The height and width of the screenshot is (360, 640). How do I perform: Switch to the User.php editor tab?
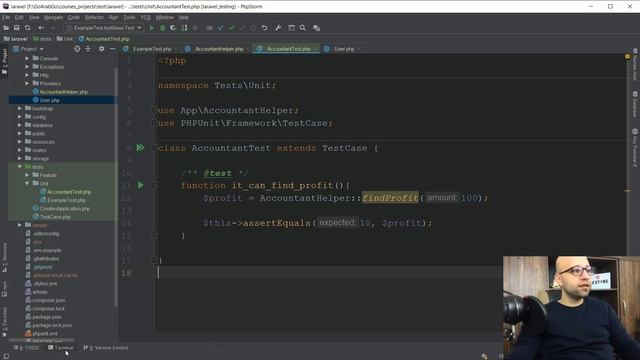pyautogui.click(x=344, y=49)
